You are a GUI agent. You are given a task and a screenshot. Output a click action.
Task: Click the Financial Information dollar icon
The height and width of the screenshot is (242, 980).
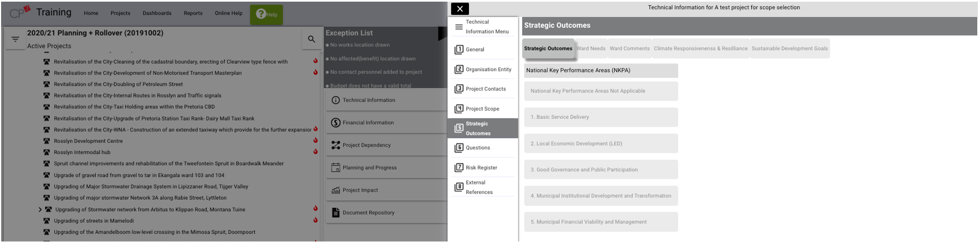pyautogui.click(x=335, y=123)
